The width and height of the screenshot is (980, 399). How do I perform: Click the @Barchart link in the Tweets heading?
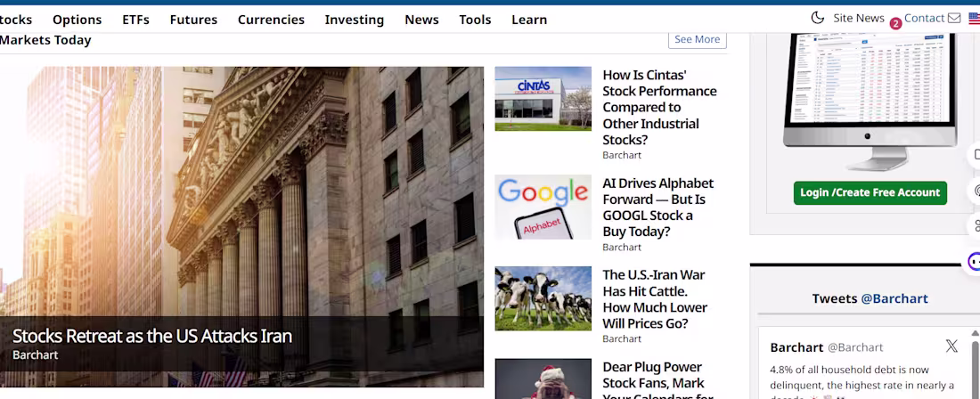click(894, 298)
